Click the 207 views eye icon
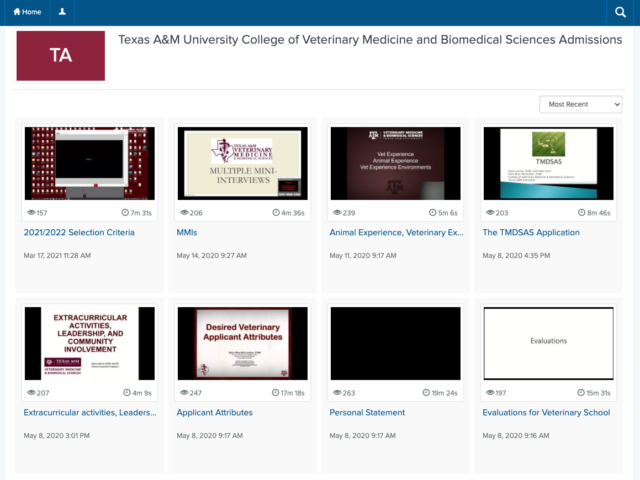 pos(31,392)
